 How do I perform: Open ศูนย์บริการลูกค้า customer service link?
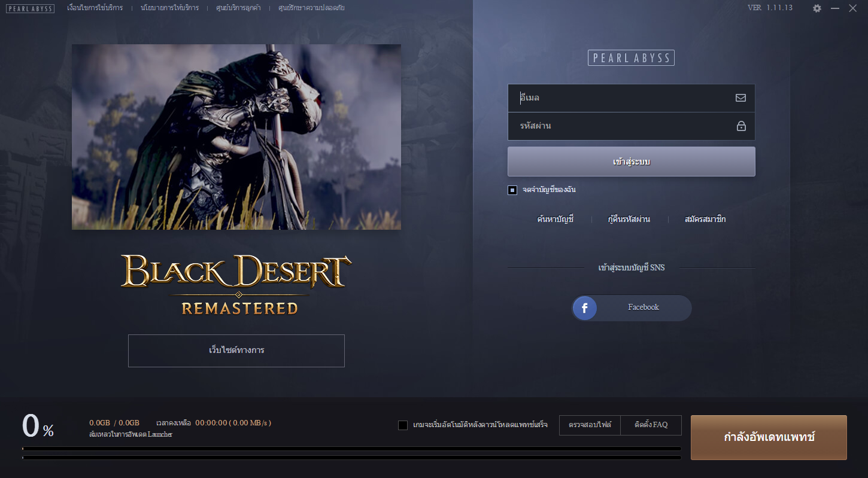[x=238, y=8]
